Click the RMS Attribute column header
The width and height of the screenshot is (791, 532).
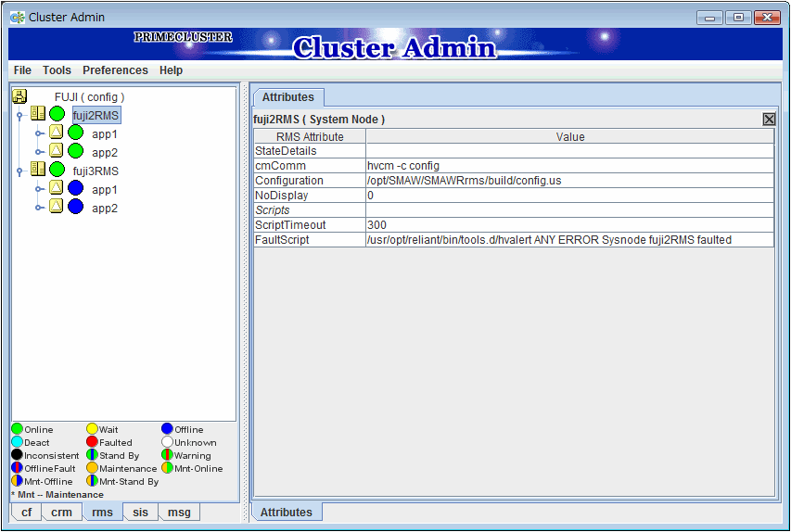310,136
